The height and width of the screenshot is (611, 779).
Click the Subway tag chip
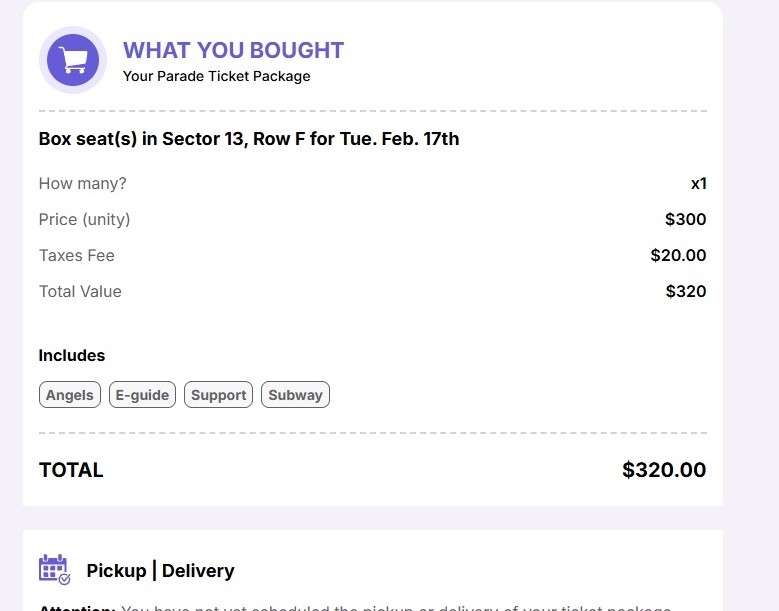coord(295,395)
